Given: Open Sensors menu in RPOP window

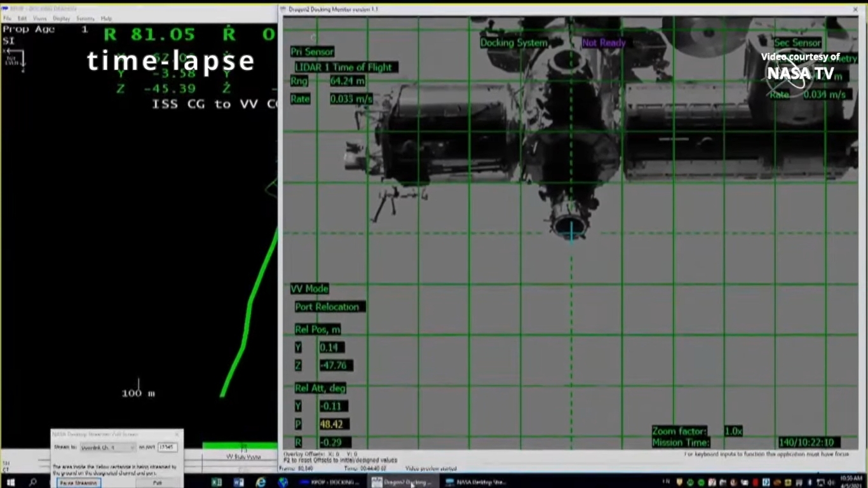Looking at the screenshot, I should [85, 18].
